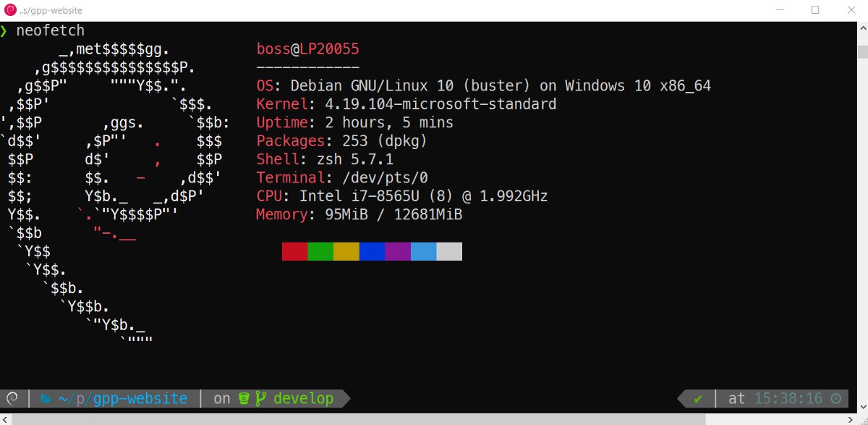868x425 pixels.
Task: Click the light blue color block
Action: click(x=424, y=251)
